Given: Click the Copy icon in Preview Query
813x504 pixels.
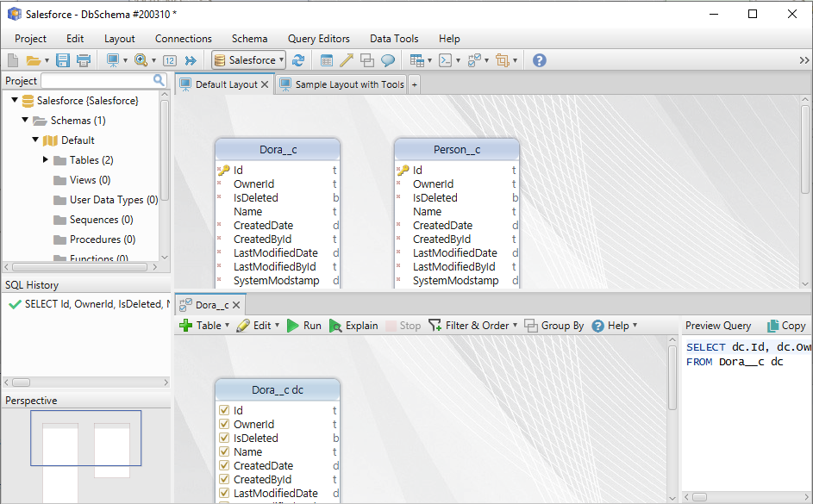Looking at the screenshot, I should 773,326.
